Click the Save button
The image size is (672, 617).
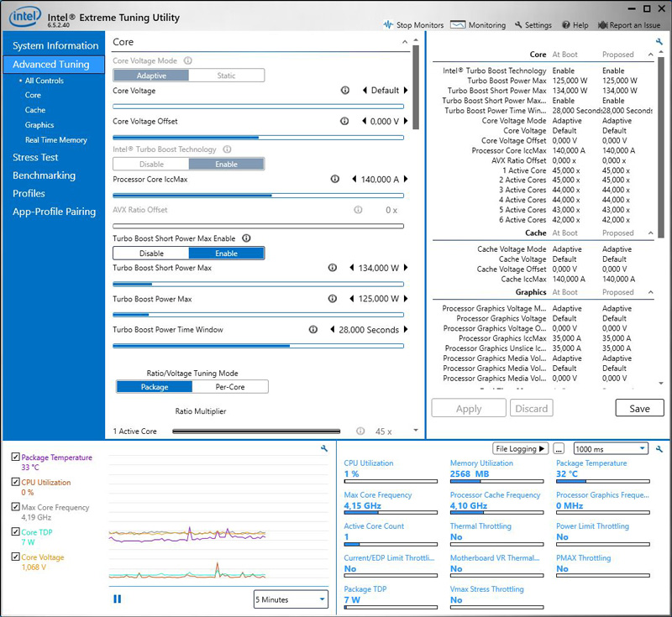point(639,409)
